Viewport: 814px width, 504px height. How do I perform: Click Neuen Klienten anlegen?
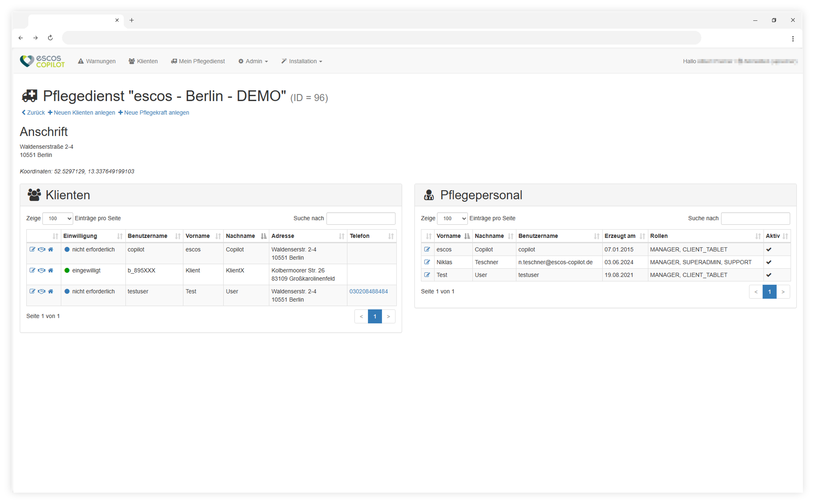point(81,113)
